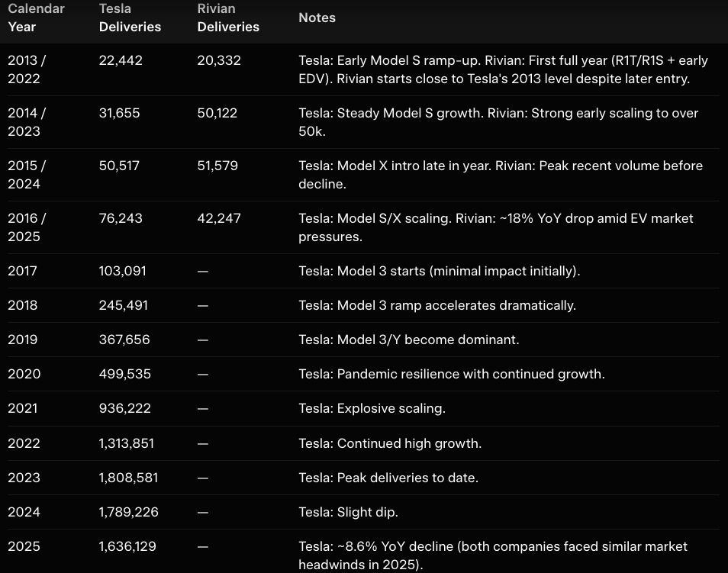Select the Notes column header
728x573 pixels.
point(317,18)
